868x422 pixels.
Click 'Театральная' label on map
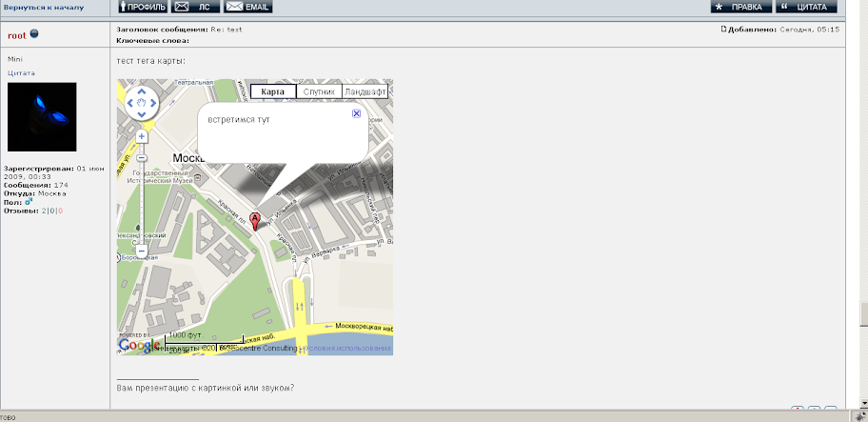point(194,82)
